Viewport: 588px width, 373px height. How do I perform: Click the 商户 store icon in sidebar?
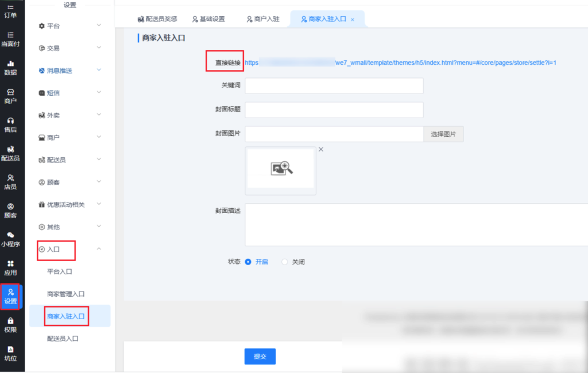[10, 96]
